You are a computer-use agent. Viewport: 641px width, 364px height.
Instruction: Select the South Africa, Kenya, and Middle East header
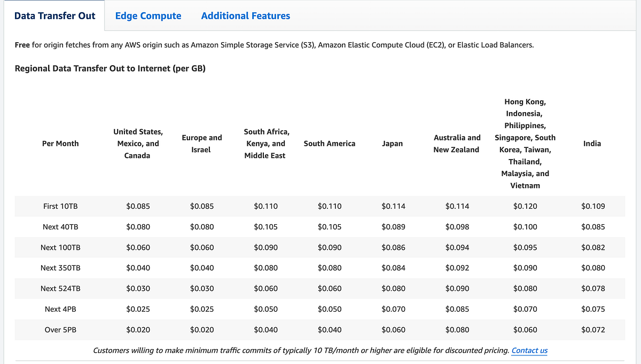(x=266, y=143)
